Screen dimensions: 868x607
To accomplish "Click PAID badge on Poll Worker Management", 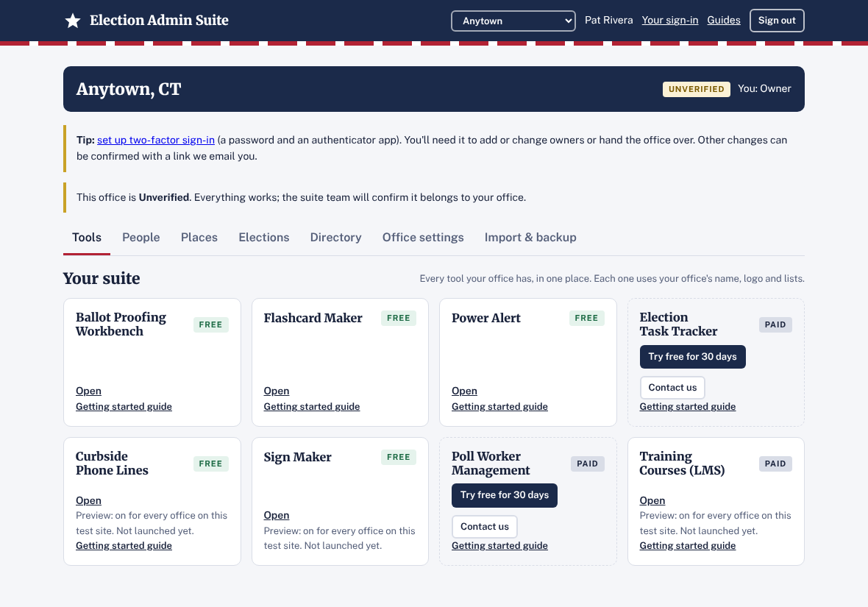I will 587,464.
